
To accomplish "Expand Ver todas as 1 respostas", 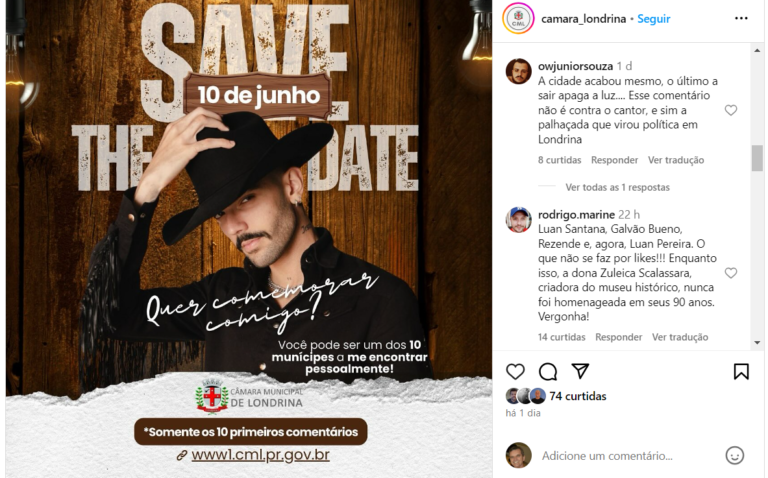I will (617, 187).
